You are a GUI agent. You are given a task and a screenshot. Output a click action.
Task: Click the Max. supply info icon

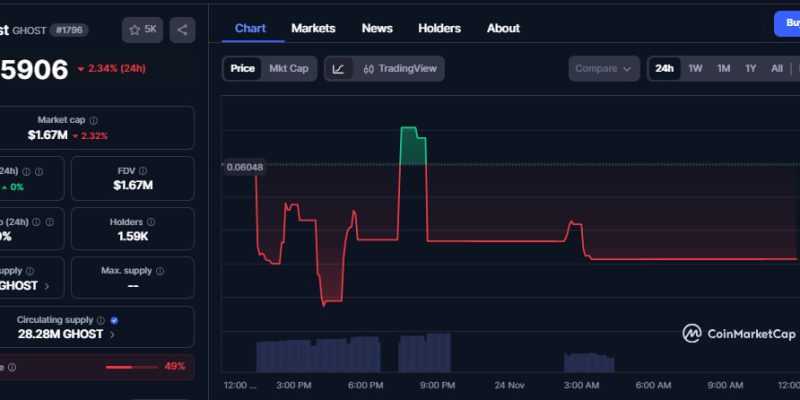161,271
